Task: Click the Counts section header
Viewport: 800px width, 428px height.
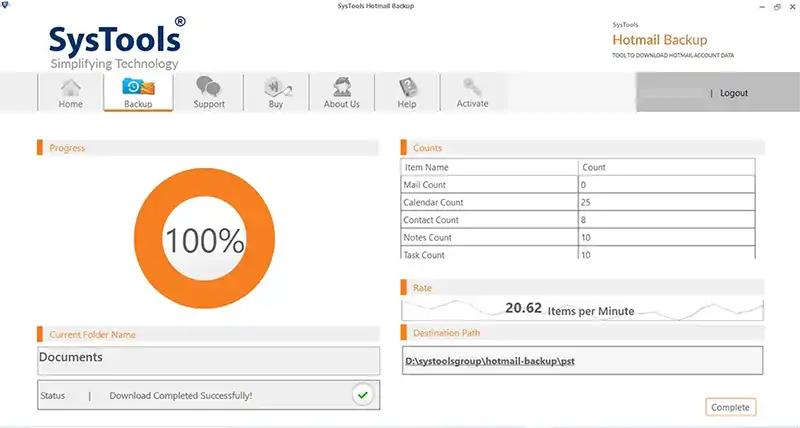Action: click(x=583, y=148)
